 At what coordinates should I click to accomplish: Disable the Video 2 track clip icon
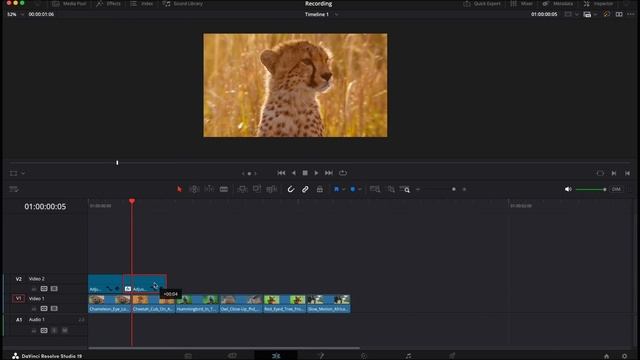click(54, 289)
